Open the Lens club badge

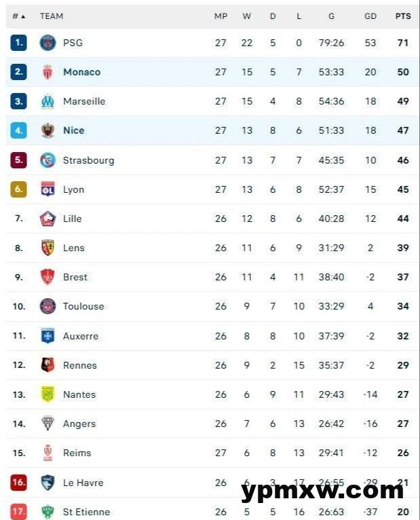click(47, 248)
